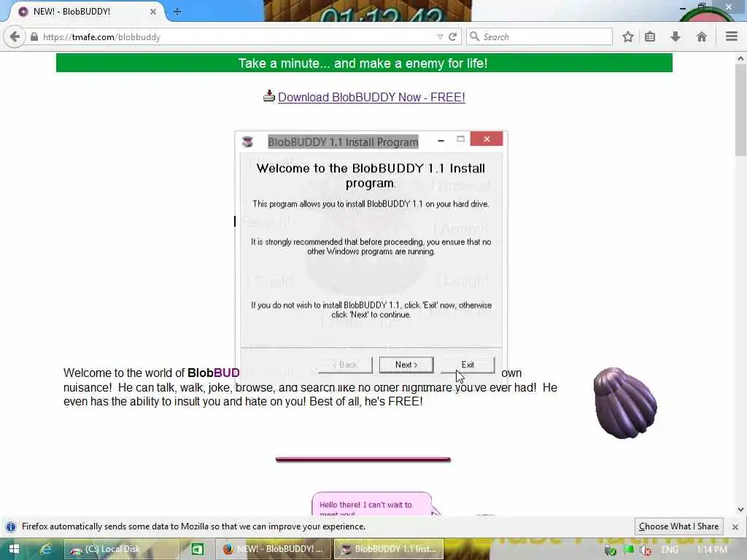Switch to Firefox NEW! - BlobBUDDY taskbar item

coord(273,549)
